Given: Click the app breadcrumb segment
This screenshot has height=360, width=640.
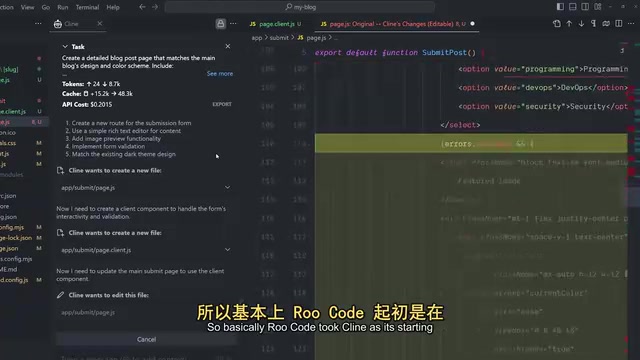Looking at the screenshot, I should [257, 38].
